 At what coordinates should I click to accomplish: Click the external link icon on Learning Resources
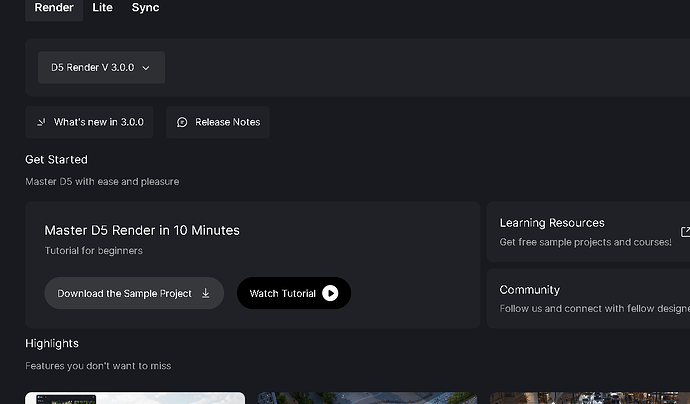click(x=685, y=231)
